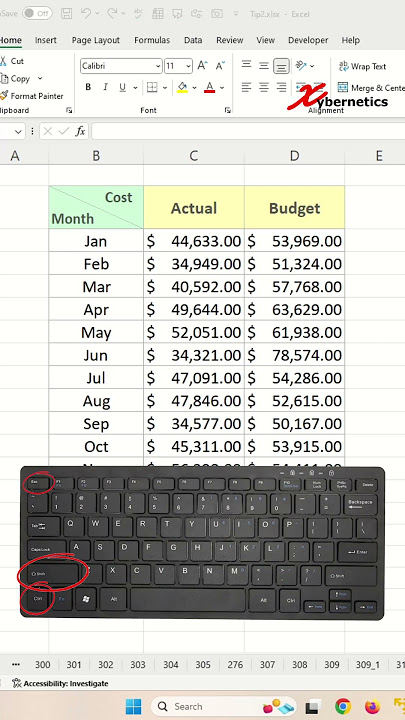Expand the font size dropdown
The height and width of the screenshot is (720, 405).
click(188, 66)
